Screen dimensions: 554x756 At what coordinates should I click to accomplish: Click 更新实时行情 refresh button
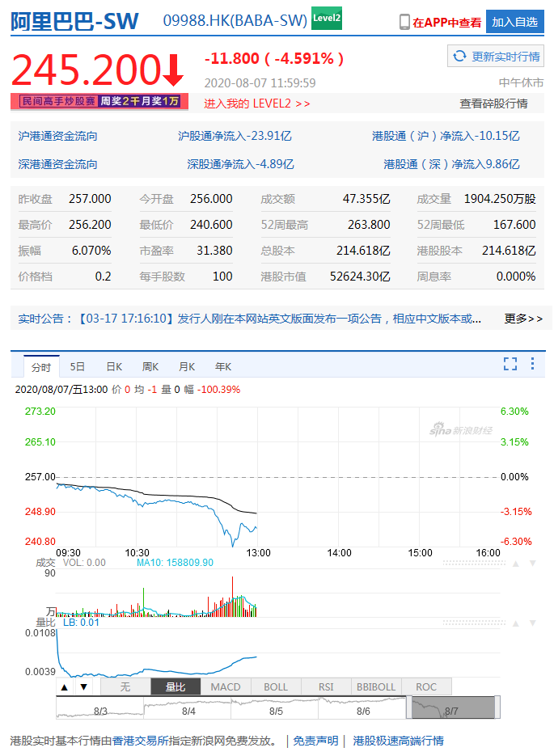(496, 56)
